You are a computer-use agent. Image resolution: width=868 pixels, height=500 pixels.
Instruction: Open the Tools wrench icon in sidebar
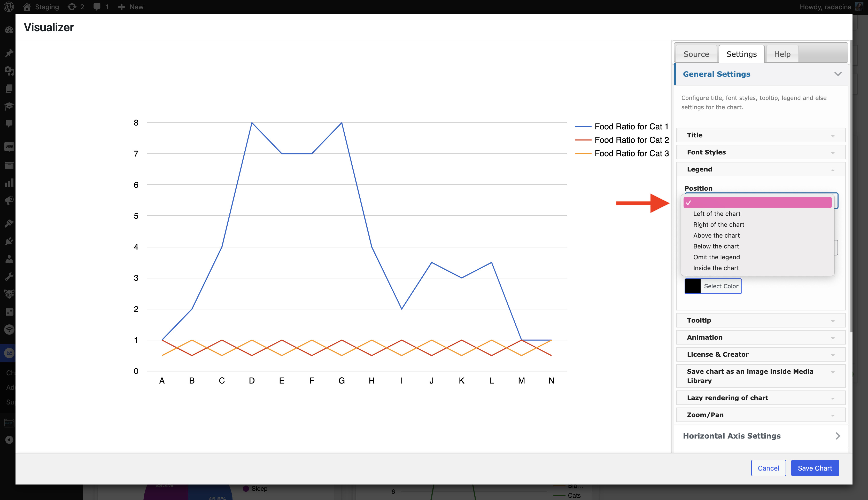pyautogui.click(x=9, y=276)
